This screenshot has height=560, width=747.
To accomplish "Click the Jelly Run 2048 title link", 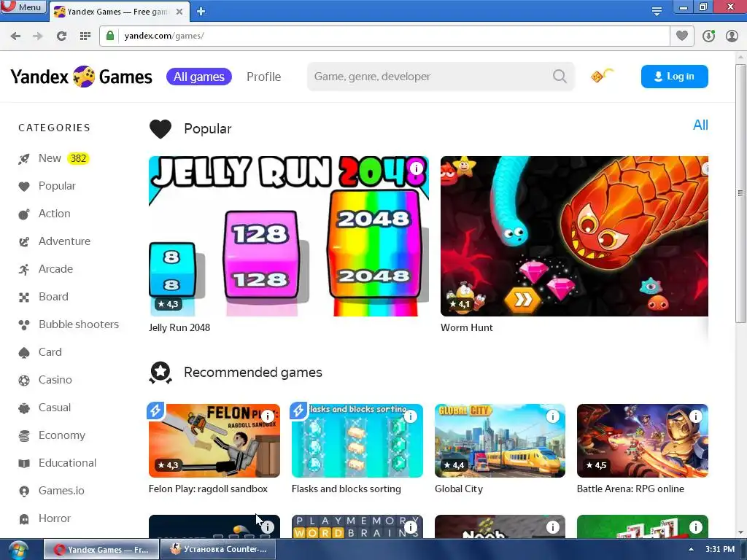I will 179,327.
